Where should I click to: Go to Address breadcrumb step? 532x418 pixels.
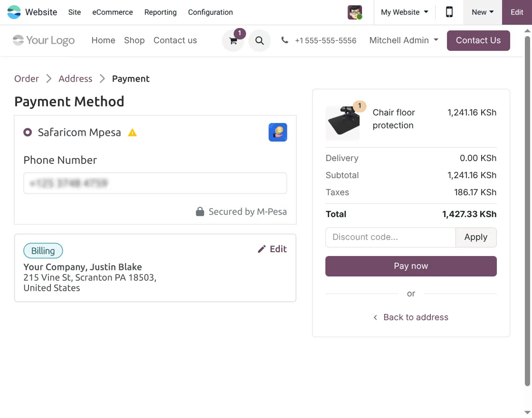76,79
